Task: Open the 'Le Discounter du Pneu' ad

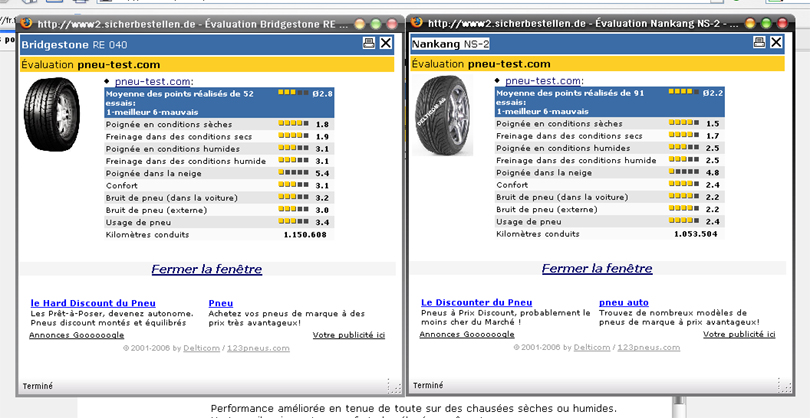Action: click(476, 303)
